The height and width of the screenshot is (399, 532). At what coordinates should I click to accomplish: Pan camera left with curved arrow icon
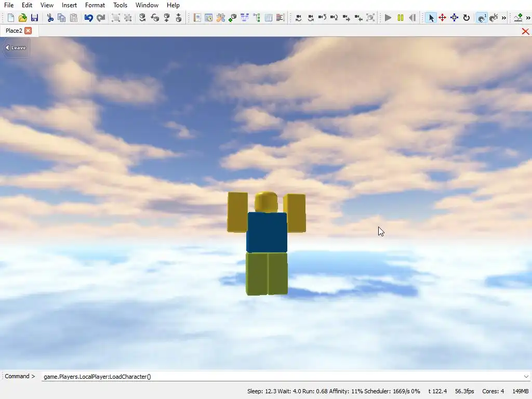coord(322,18)
